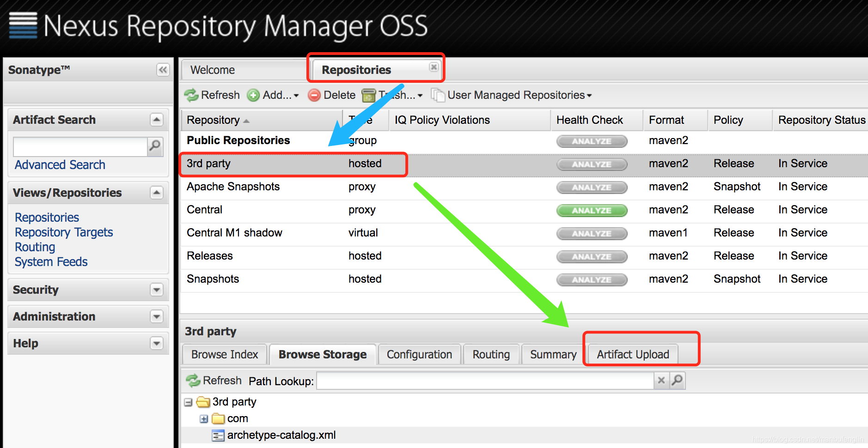Expand the Security panel
This screenshot has width=868, height=448.
[157, 290]
